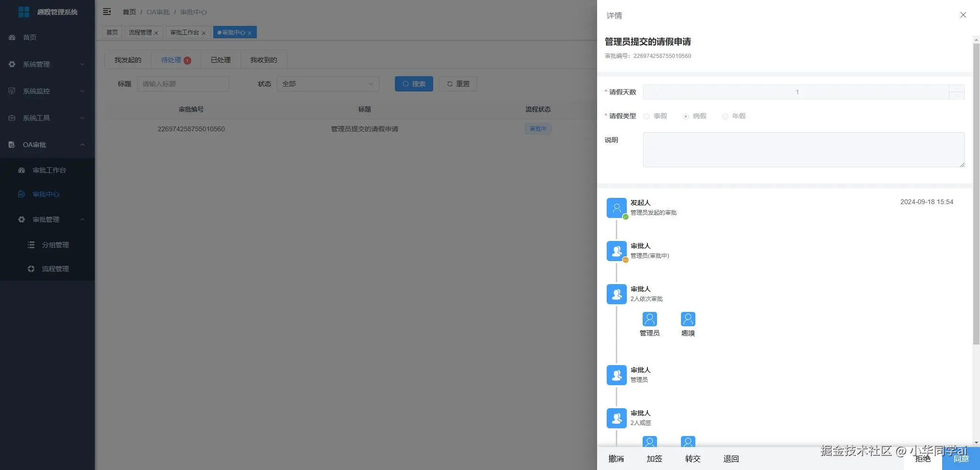980x470 pixels.
Task: Click the 审批中心 icon in sidebar
Action: point(22,194)
